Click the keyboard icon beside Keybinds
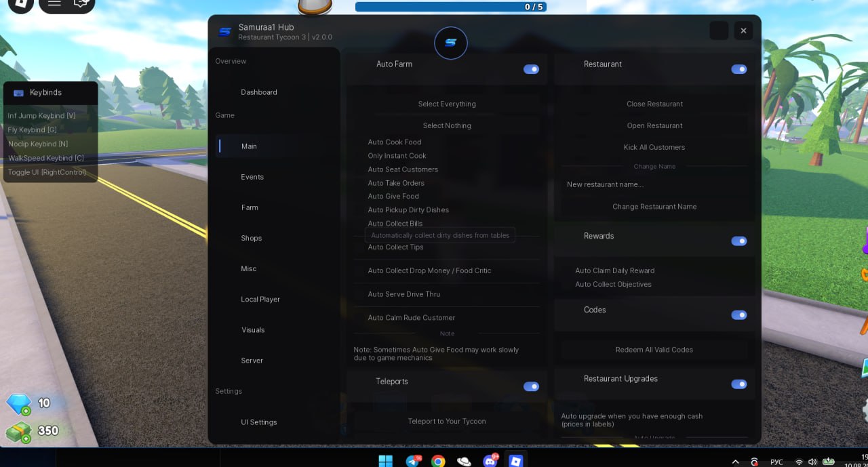The width and height of the screenshot is (868, 467). click(x=18, y=93)
